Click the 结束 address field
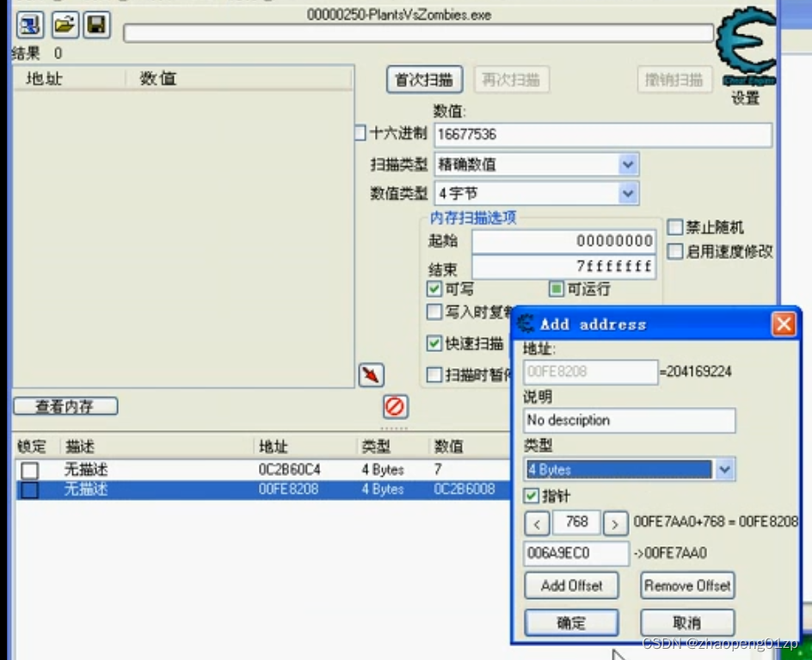Viewport: 812px width, 660px height. coord(564,267)
